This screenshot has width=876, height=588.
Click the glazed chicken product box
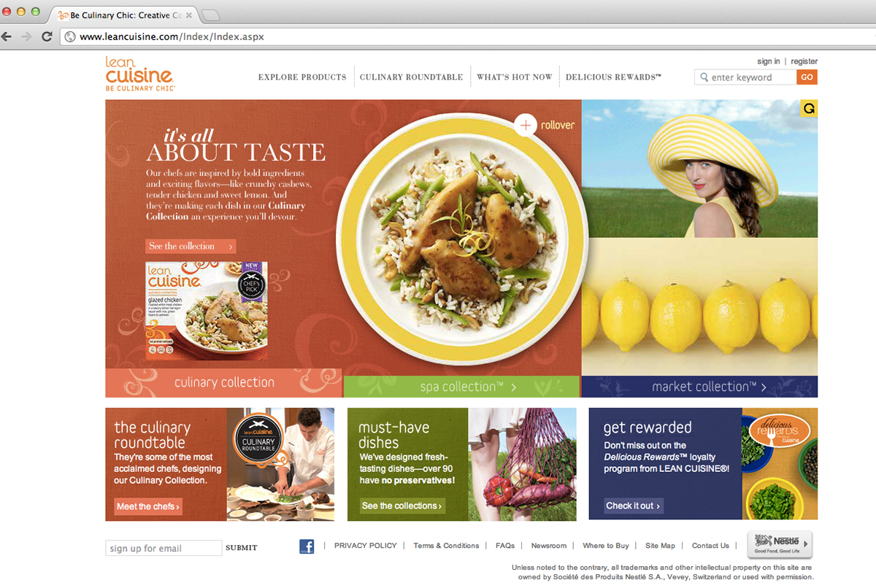207,311
